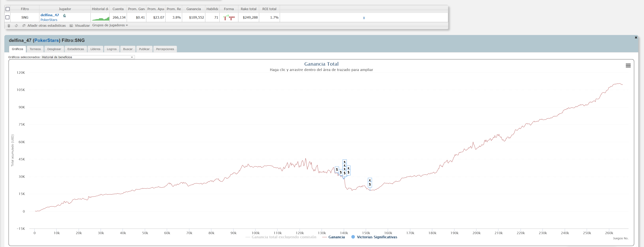
Task: Click the Forma red-green bars icon
Action: click(x=229, y=17)
